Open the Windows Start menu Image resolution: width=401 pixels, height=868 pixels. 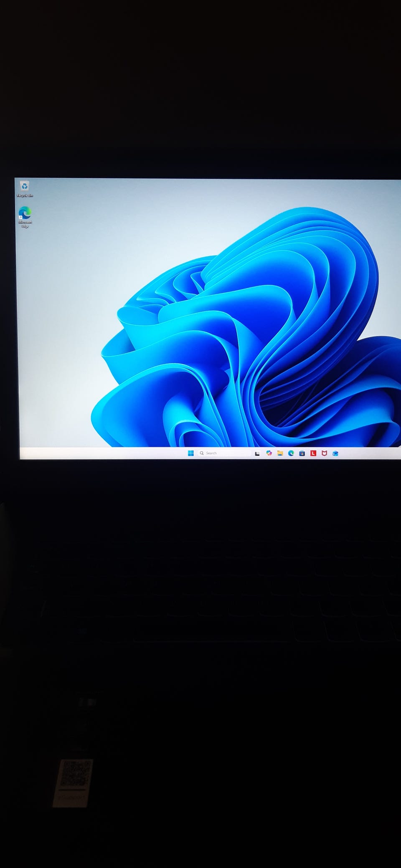(191, 453)
